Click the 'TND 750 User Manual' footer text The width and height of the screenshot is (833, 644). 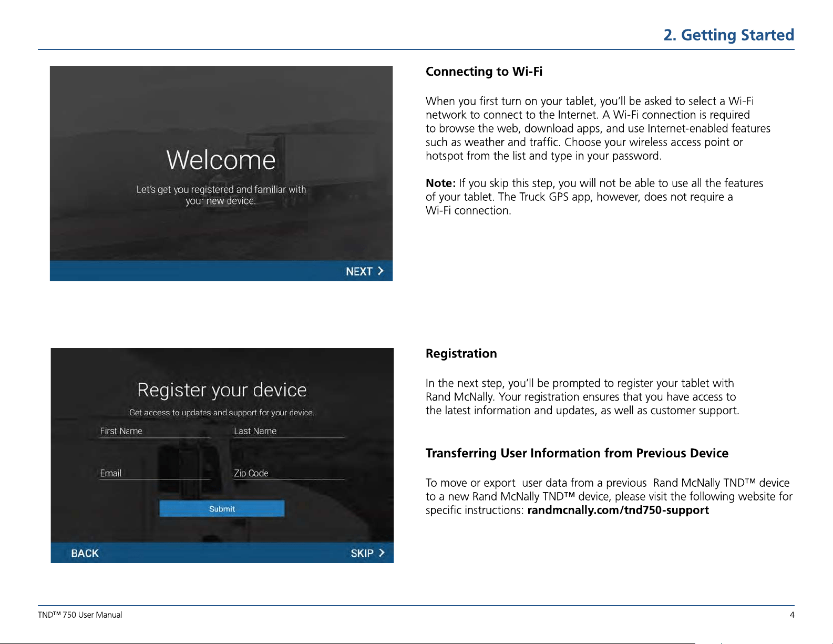click(x=80, y=615)
